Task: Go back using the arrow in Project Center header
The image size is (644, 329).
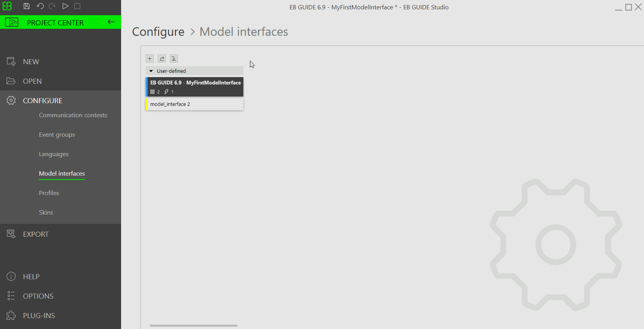Action: [x=111, y=22]
